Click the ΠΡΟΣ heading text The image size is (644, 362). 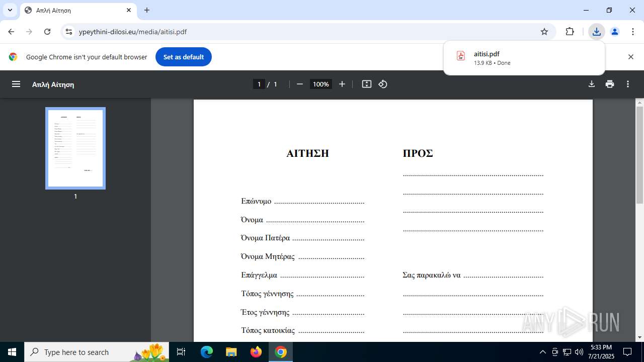[x=418, y=154]
